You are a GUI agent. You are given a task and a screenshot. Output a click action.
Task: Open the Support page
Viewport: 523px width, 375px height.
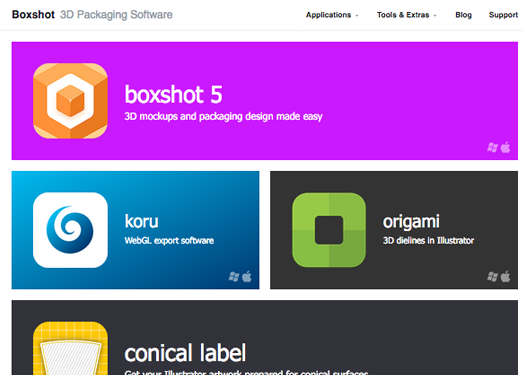tap(503, 15)
